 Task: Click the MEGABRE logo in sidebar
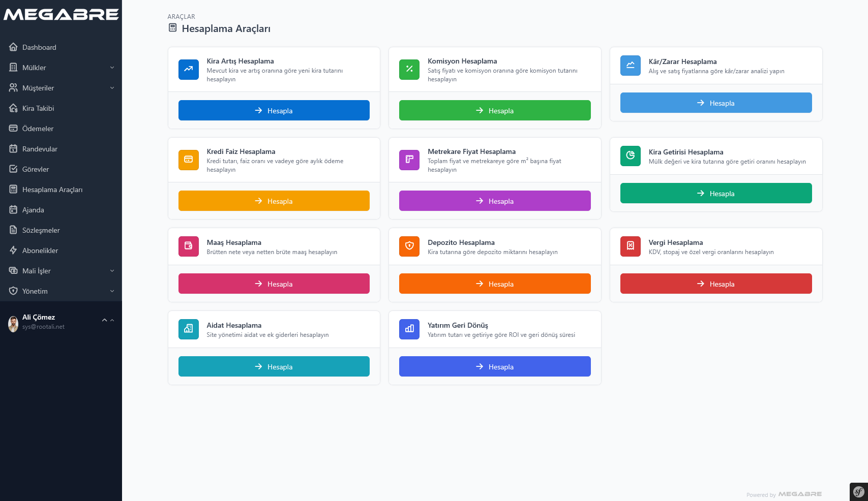coord(61,15)
